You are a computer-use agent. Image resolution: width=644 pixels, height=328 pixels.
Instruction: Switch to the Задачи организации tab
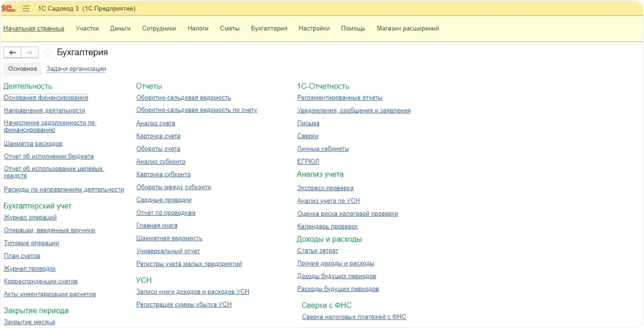(76, 68)
